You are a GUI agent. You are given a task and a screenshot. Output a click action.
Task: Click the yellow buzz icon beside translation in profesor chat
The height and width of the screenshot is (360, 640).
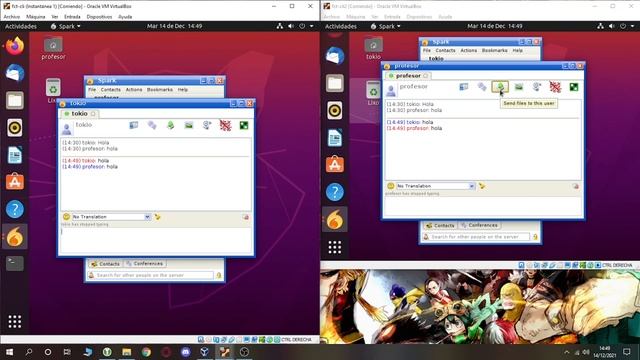pyautogui.click(x=482, y=186)
